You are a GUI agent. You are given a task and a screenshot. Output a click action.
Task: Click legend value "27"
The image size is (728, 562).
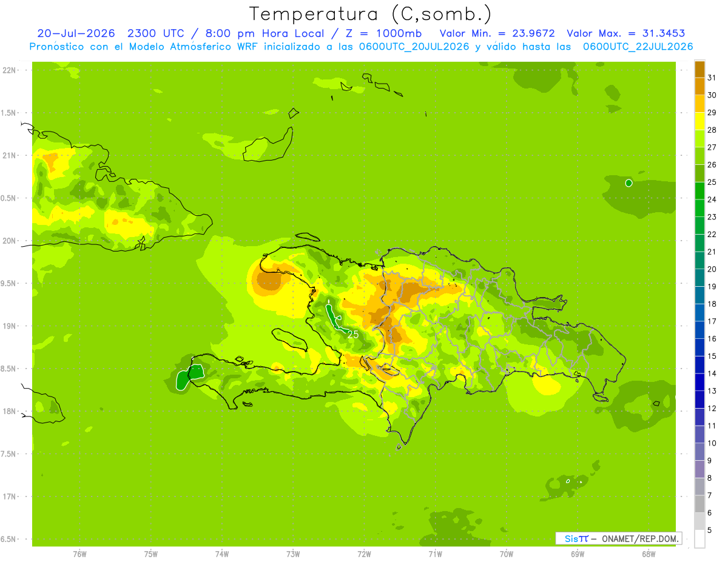[712, 147]
